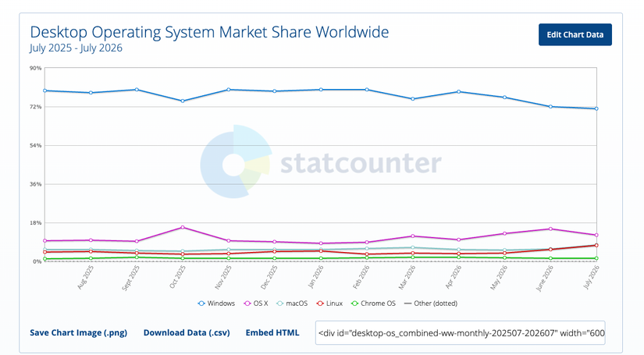The width and height of the screenshot is (644, 355).
Task: Click the Jan 2026 x-axis label
Action: pyautogui.click(x=316, y=277)
